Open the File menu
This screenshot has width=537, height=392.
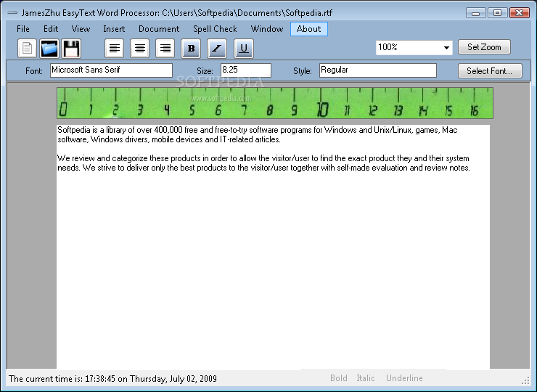point(23,29)
